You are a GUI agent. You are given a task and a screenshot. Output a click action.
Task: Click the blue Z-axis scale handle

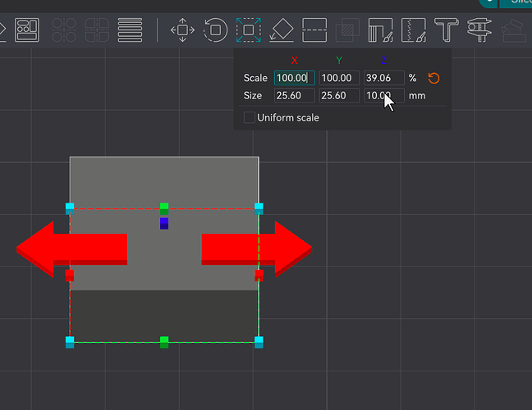[164, 224]
